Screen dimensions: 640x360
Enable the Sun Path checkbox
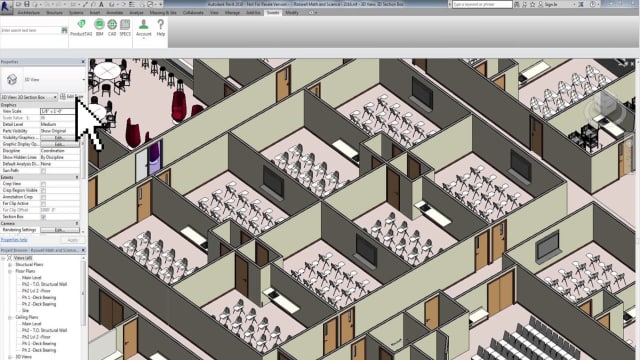click(x=43, y=171)
